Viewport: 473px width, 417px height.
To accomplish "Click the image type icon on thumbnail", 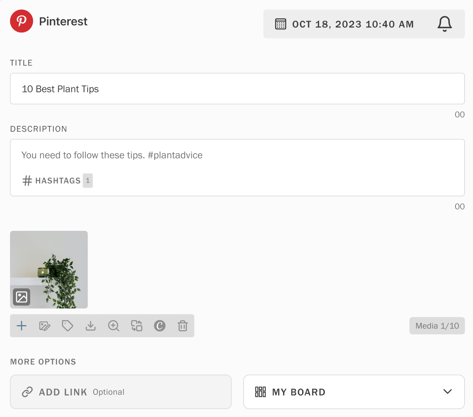I will pos(22,297).
